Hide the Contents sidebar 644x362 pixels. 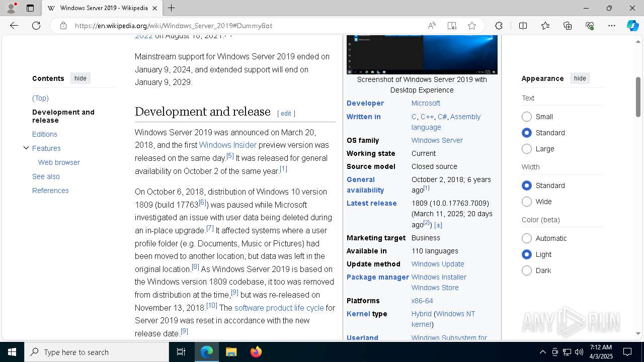pos(80,78)
